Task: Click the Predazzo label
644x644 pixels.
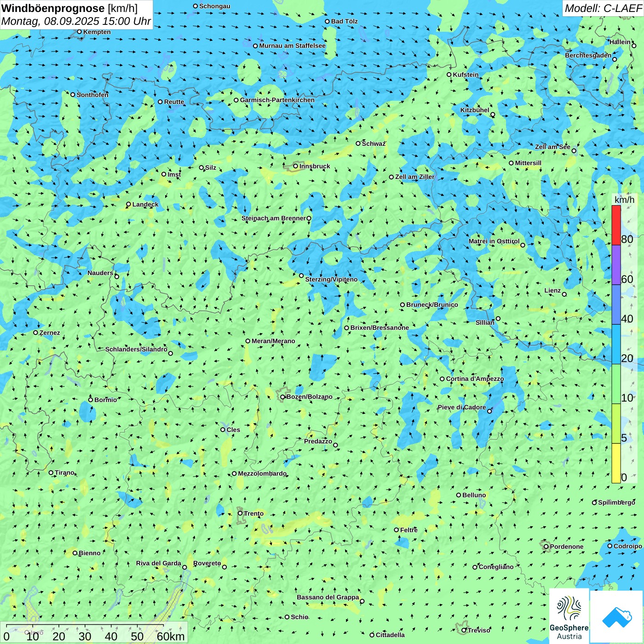Action: [x=318, y=441]
